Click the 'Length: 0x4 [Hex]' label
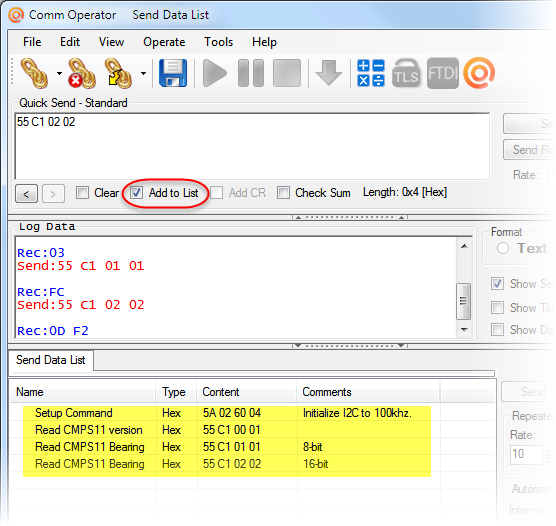556x526 pixels. click(405, 192)
